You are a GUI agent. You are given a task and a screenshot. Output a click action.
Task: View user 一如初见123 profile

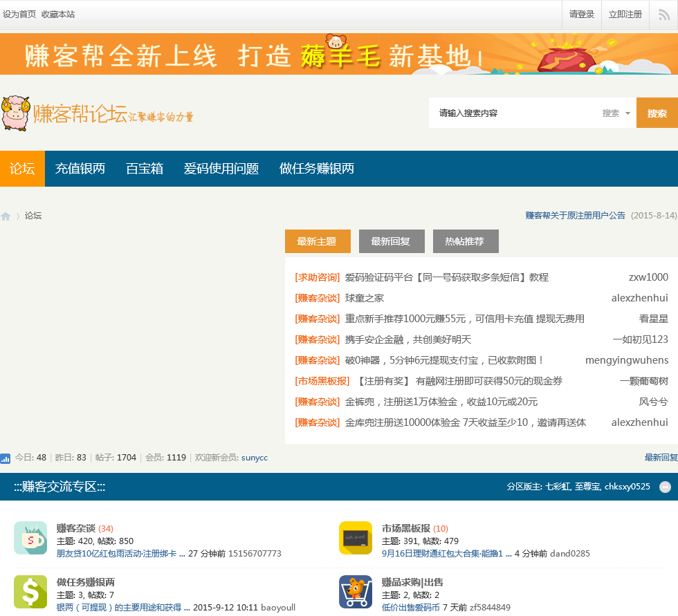click(641, 339)
